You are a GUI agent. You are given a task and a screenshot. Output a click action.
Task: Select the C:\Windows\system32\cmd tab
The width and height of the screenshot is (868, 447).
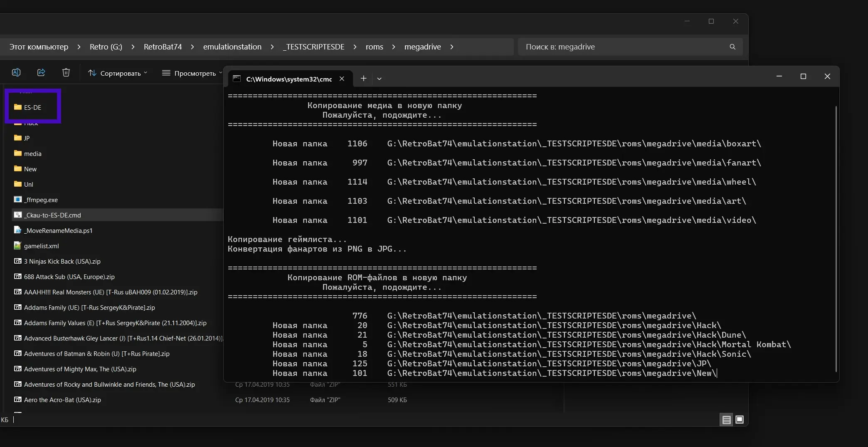click(x=289, y=79)
